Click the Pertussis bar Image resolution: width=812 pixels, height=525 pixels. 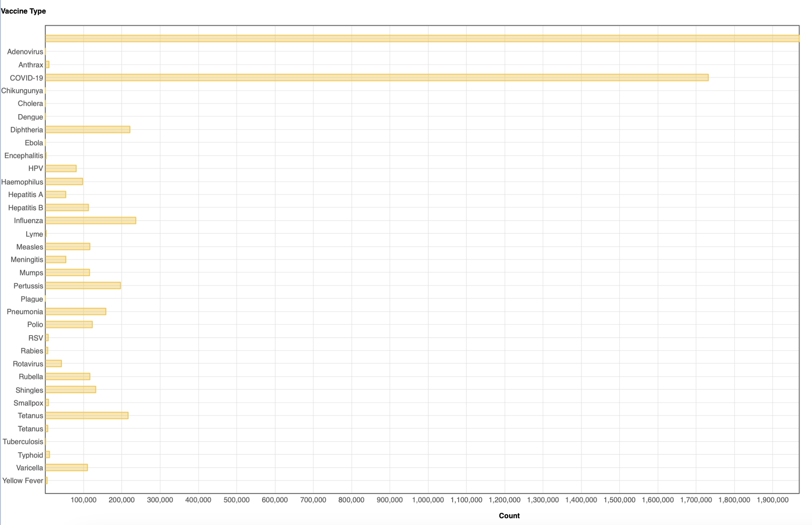click(83, 286)
